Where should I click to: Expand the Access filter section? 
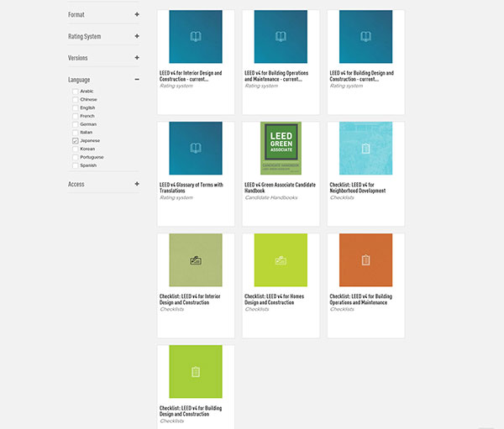pos(137,184)
